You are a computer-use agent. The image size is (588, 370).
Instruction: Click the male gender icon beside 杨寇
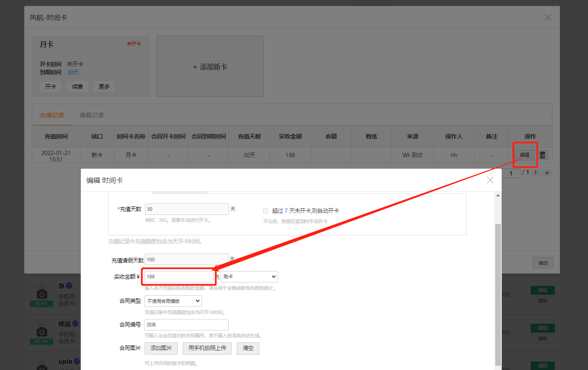click(x=75, y=324)
